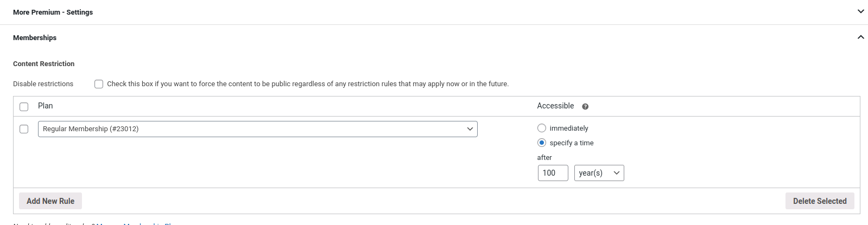Check the Regular Membership rule row checkbox
The image size is (868, 225).
pyautogui.click(x=24, y=129)
